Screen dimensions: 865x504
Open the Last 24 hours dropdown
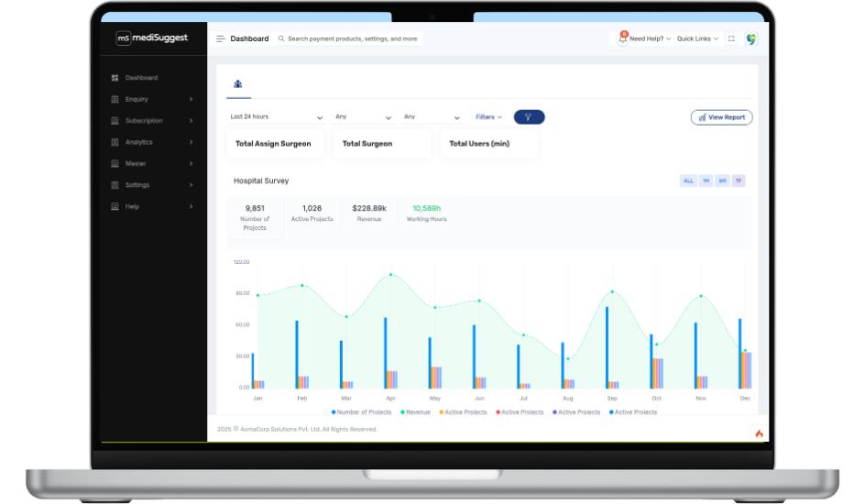276,117
